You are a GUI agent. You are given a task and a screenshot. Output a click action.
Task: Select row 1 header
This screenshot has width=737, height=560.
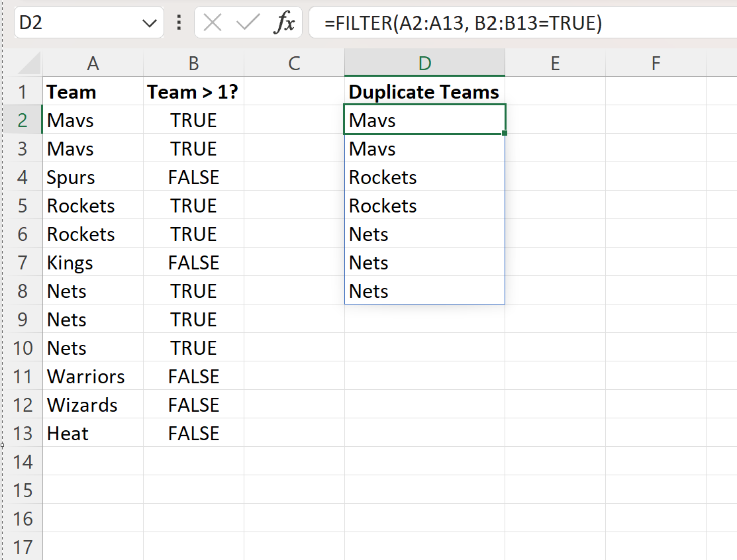tap(23, 91)
